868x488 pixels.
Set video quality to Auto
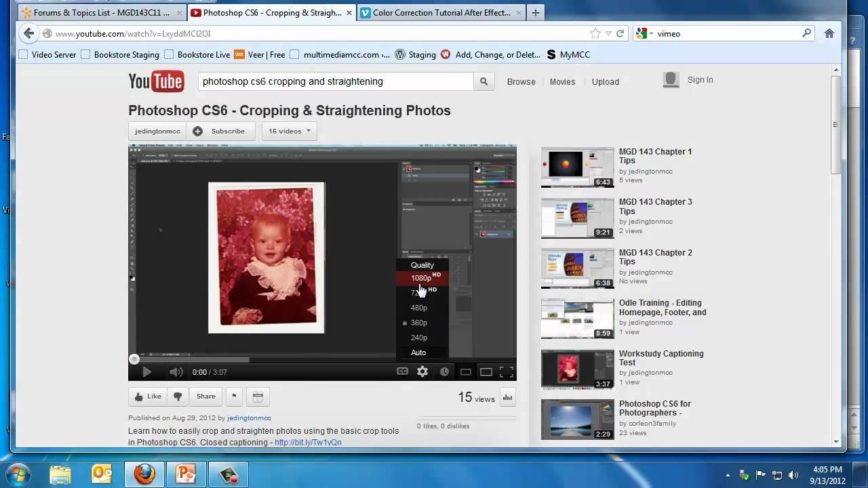click(x=418, y=352)
